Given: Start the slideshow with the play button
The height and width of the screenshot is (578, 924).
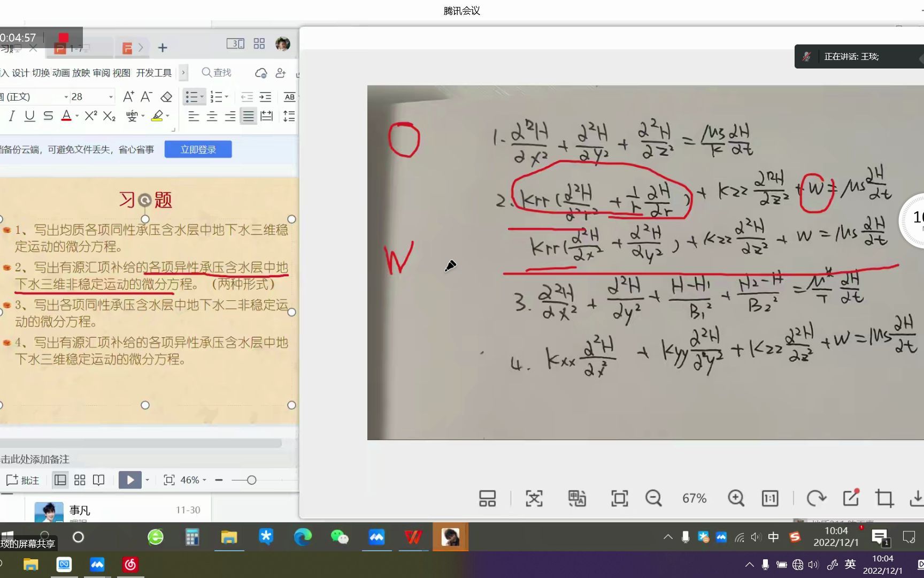Looking at the screenshot, I should (x=130, y=480).
